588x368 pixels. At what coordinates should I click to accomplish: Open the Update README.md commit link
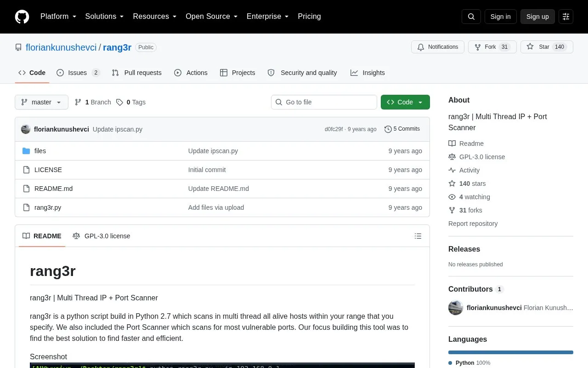[x=219, y=189]
